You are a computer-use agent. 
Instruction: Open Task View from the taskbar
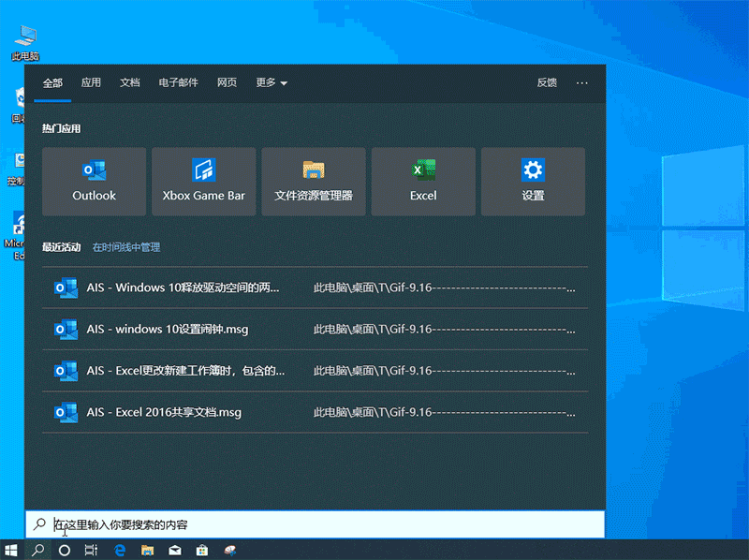tap(91, 550)
